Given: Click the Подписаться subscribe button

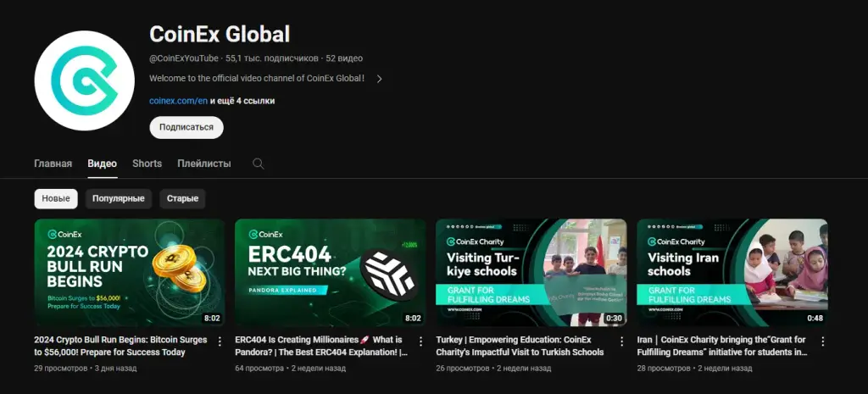Looking at the screenshot, I should click(186, 127).
